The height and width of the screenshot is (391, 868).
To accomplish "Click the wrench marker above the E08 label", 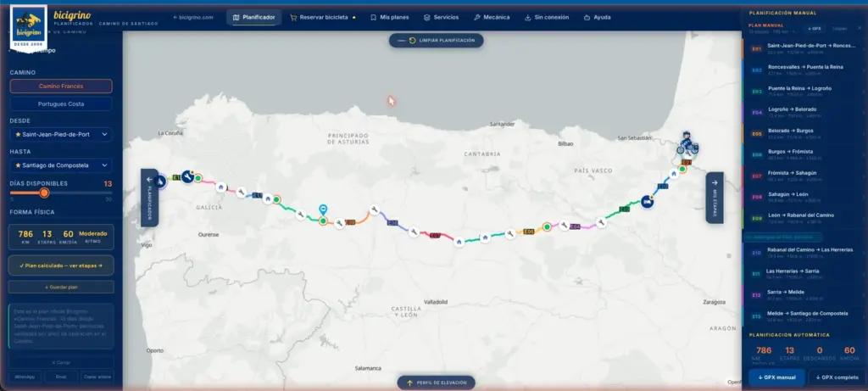I will tap(374, 209).
